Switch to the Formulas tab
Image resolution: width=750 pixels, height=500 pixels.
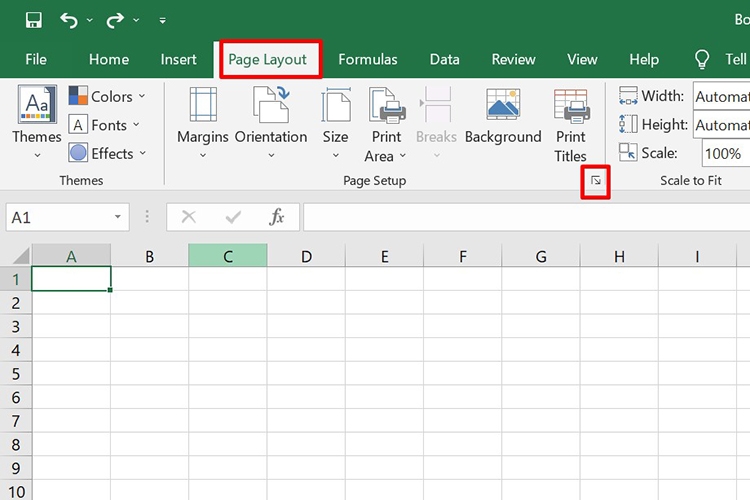point(368,59)
